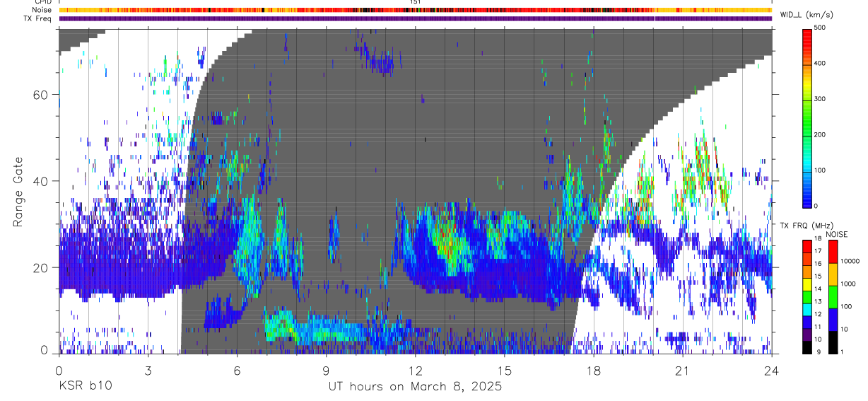Click the '13' tick on TX FRQ legend
Viewport: 868px width, 401px height.
click(818, 302)
